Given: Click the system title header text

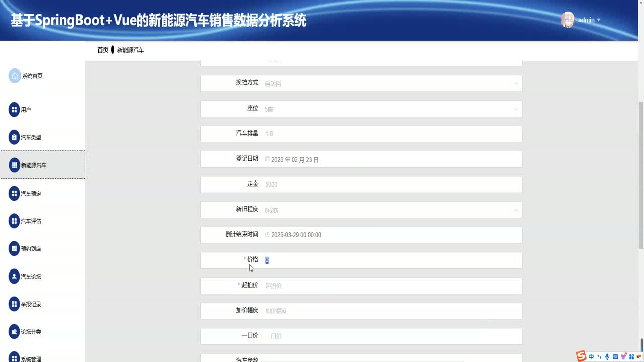Looking at the screenshot, I should (x=158, y=20).
